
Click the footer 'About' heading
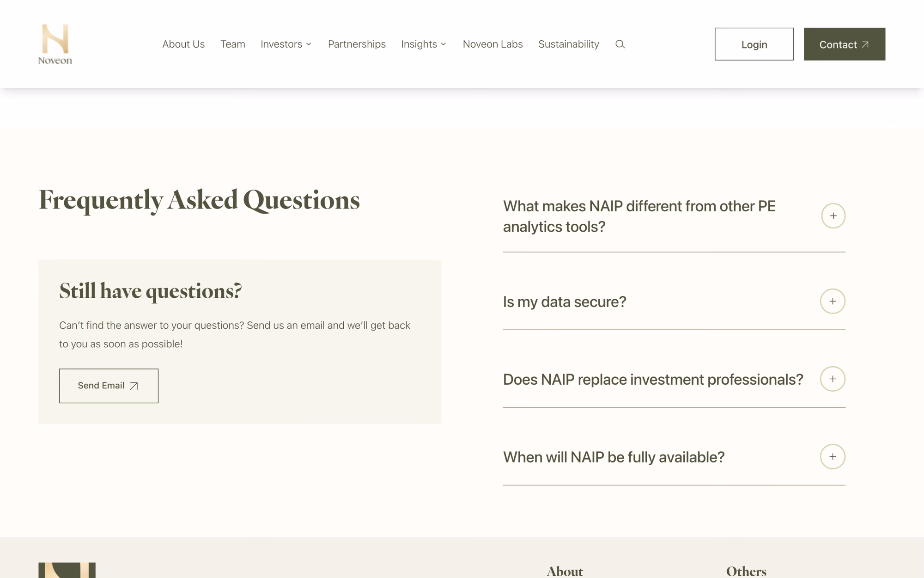click(565, 572)
